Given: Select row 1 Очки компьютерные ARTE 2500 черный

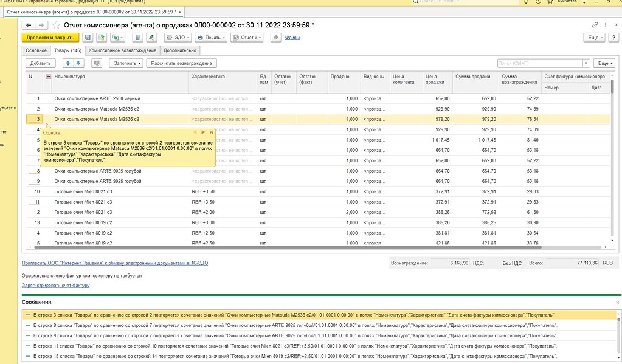Looking at the screenshot, I should coord(318,98).
